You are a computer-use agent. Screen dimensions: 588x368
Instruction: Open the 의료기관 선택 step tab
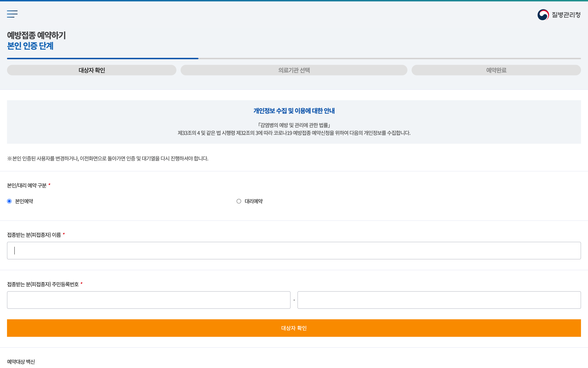tap(294, 70)
